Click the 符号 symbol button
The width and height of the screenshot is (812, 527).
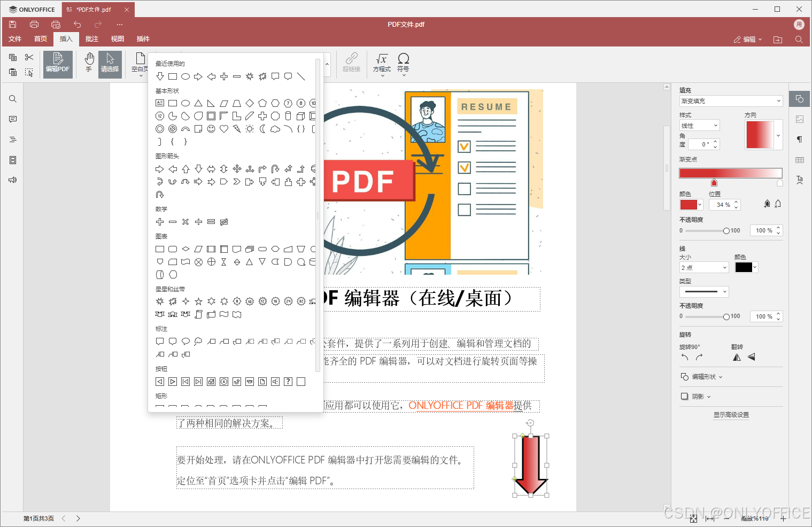tap(404, 65)
